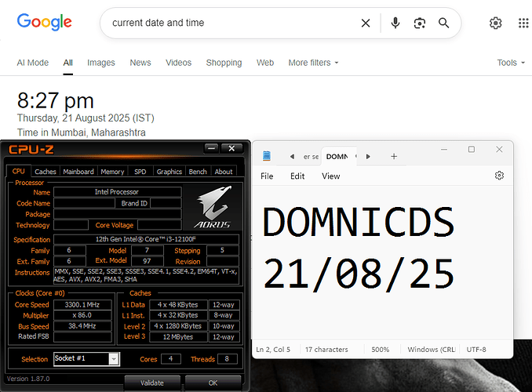
Task: Open the Google apps grid
Action: 523,23
